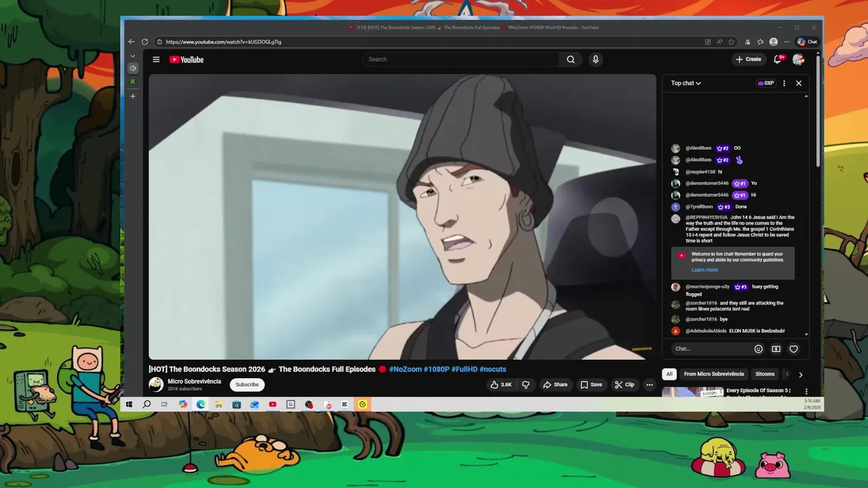Click the Create button
Image resolution: width=868 pixels, height=488 pixels.
749,60
